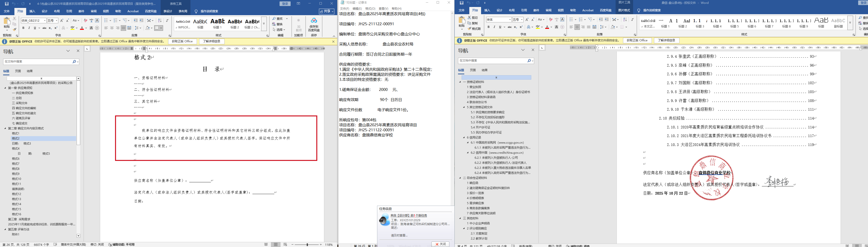This screenshot has height=247, width=868.
Task: Open 选择 dropdown in 4-5包 Word window
Action: 279,30
